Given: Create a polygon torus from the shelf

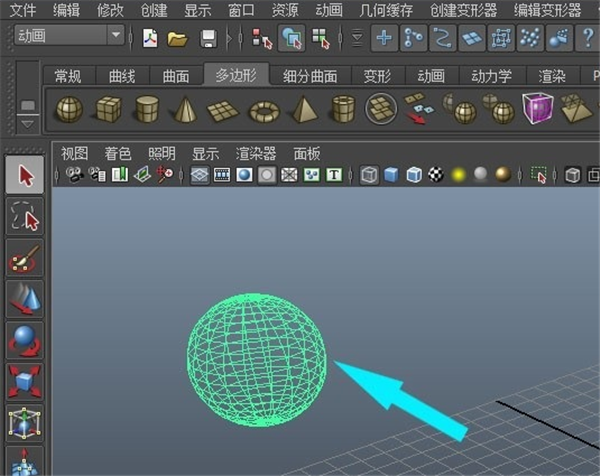Looking at the screenshot, I should pyautogui.click(x=263, y=109).
